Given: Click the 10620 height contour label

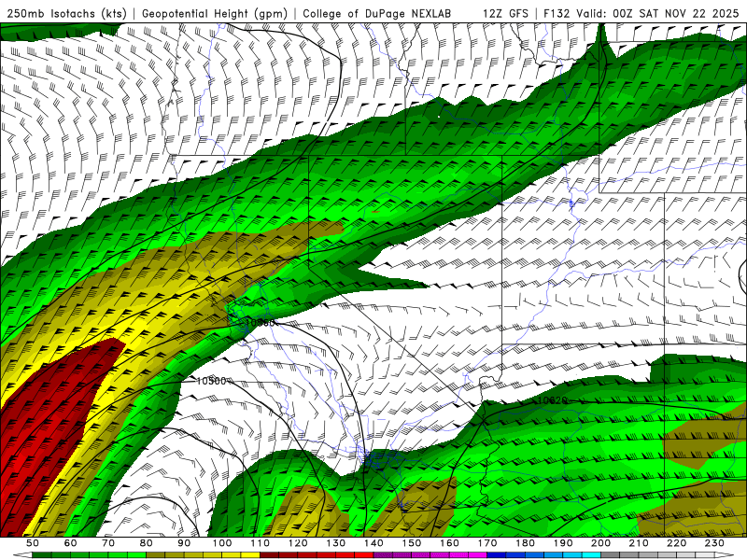Looking at the screenshot, I should (x=553, y=400).
